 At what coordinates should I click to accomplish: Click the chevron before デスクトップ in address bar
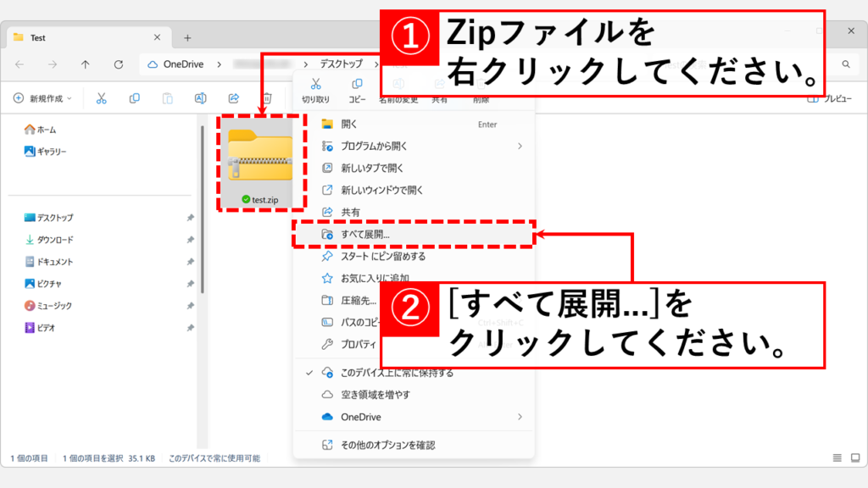(305, 64)
